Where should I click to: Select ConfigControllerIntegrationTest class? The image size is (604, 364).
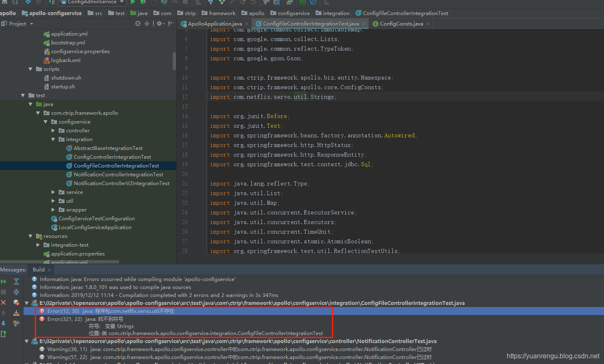tap(109, 157)
